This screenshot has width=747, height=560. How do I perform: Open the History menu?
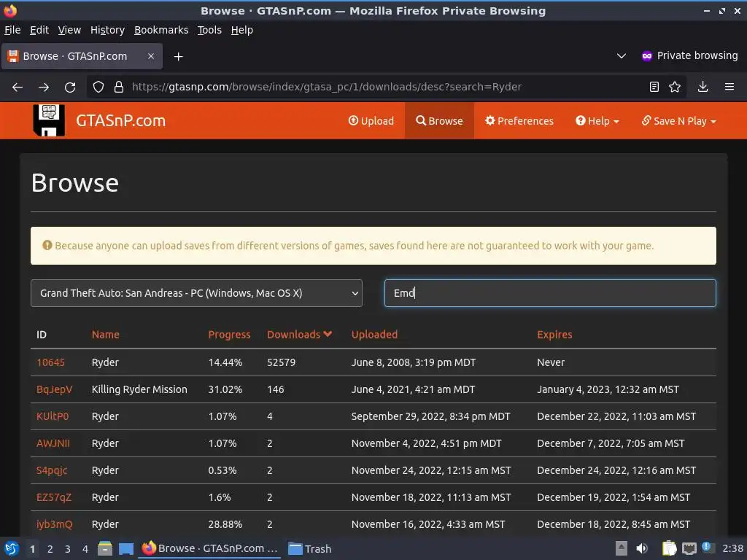point(107,30)
